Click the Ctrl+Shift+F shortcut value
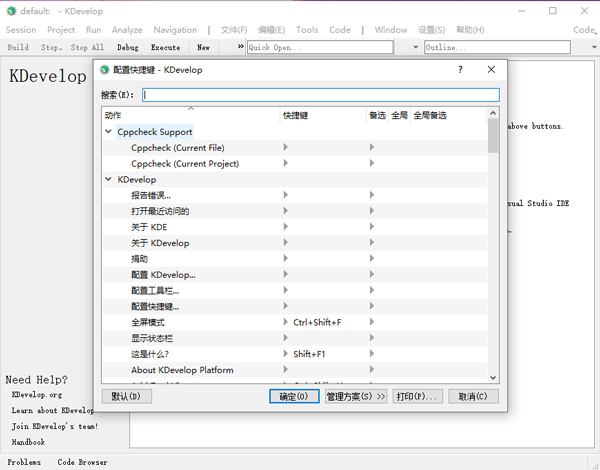The height and width of the screenshot is (470, 600). 317,322
